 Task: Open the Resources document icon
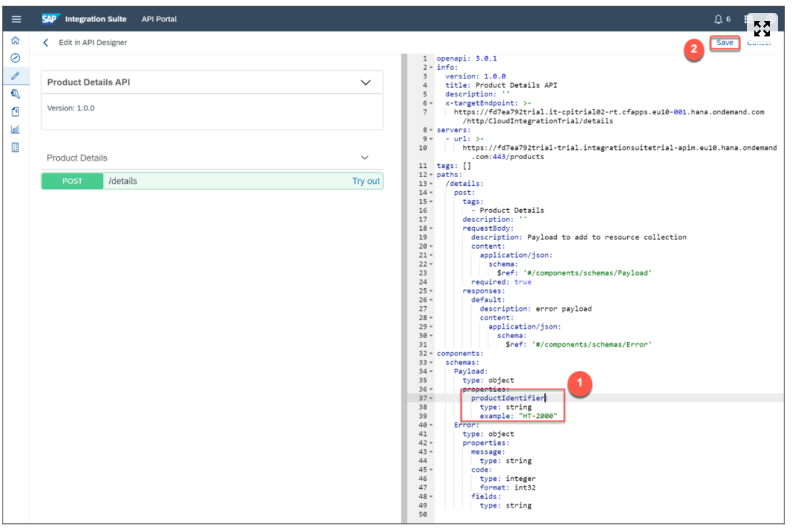17,111
